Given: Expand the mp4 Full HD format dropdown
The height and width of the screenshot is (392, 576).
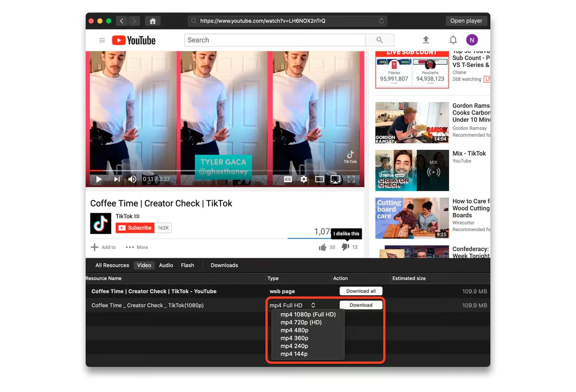Looking at the screenshot, I should [x=293, y=305].
